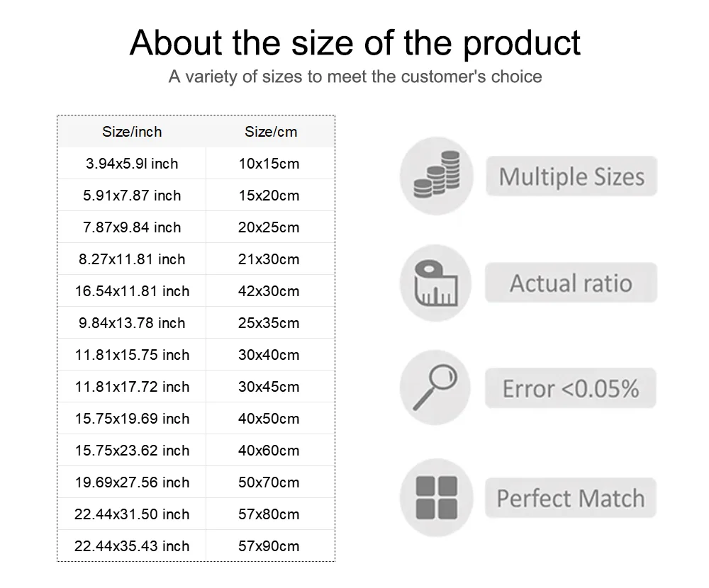
Task: Click the measuring tape icon
Action: tap(436, 283)
